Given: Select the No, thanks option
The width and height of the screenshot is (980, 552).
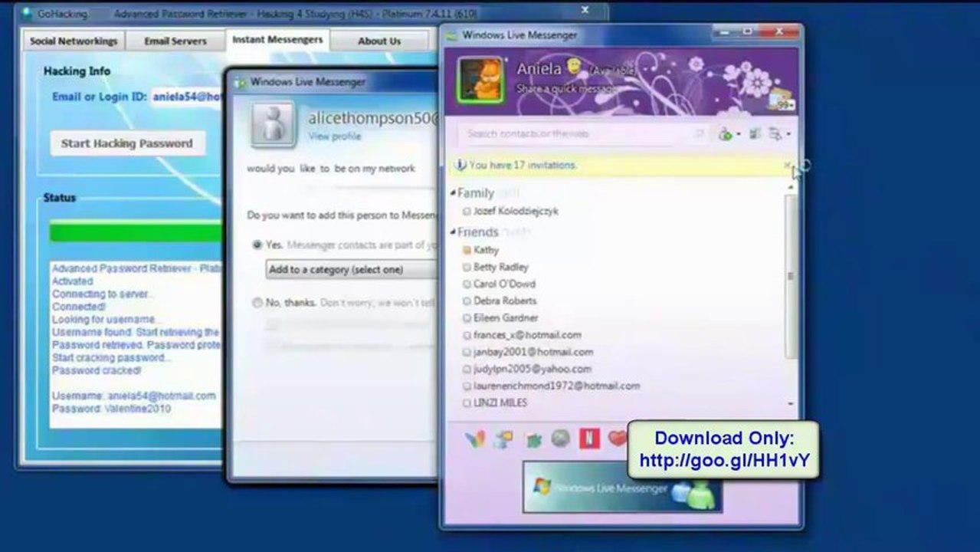Looking at the screenshot, I should 257,303.
